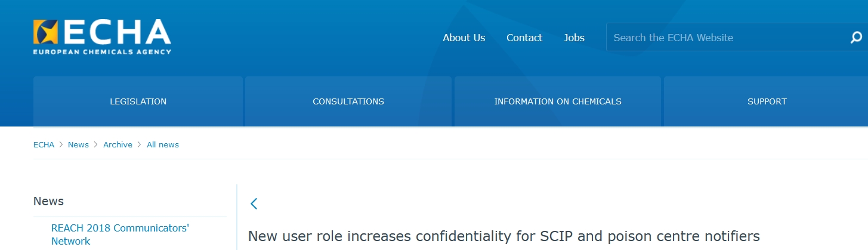Open REACH 2018 Communicators' Network link
Screen dimensions: 868x250
click(x=120, y=234)
